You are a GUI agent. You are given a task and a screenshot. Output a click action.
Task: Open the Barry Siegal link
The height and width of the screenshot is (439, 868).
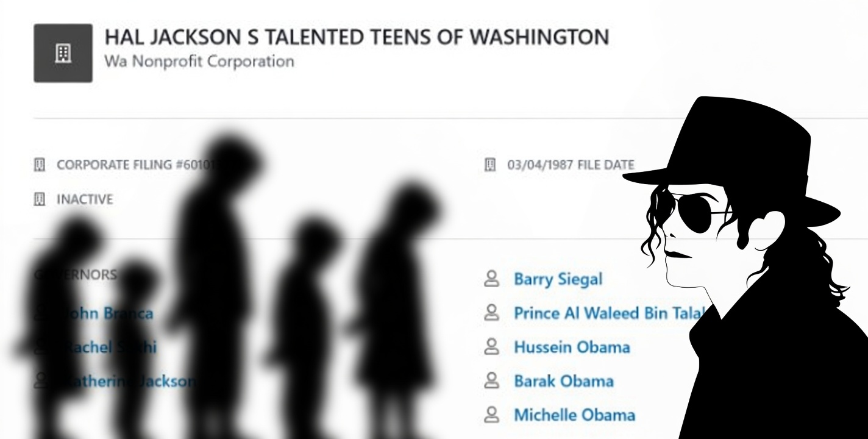click(558, 279)
